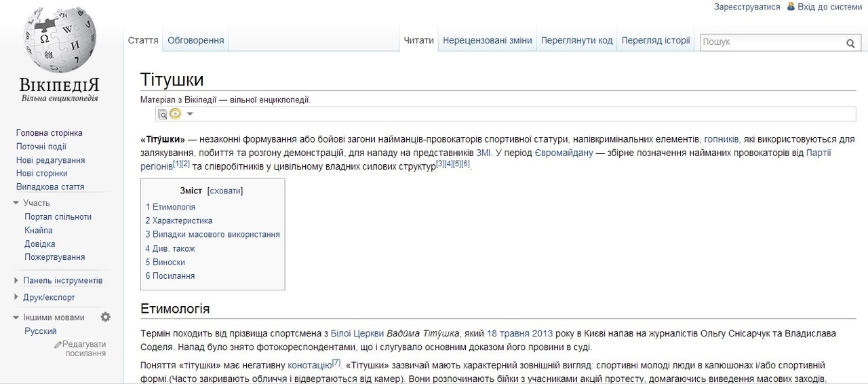The width and height of the screenshot is (868, 384).
Task: Click the Зареєструватися link
Action: [x=747, y=7]
